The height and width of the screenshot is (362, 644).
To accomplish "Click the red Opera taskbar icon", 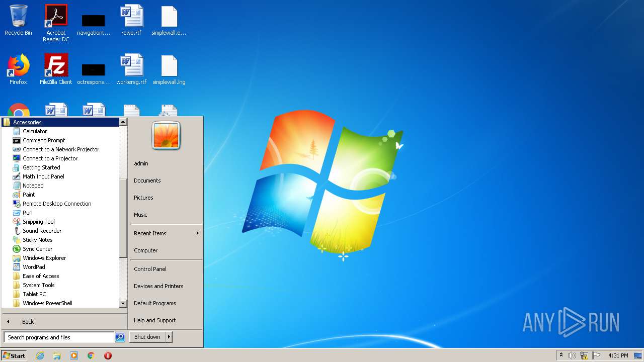I will pos(108,355).
